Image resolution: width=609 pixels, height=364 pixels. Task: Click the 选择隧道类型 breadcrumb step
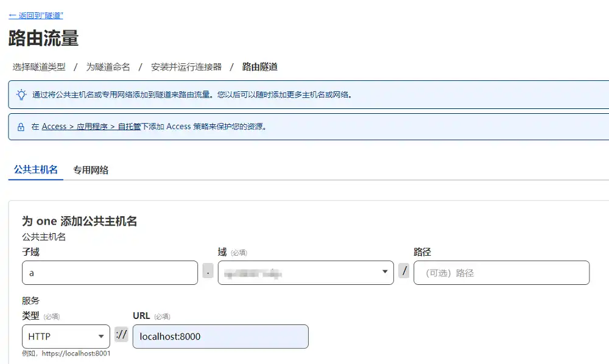click(39, 67)
